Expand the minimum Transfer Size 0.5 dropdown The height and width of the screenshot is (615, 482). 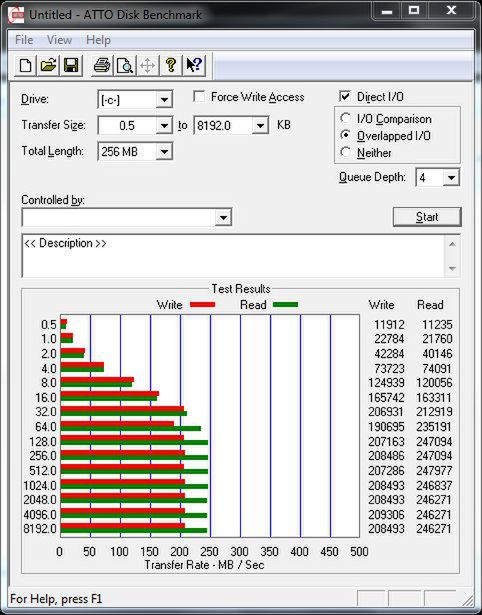pyautogui.click(x=164, y=126)
